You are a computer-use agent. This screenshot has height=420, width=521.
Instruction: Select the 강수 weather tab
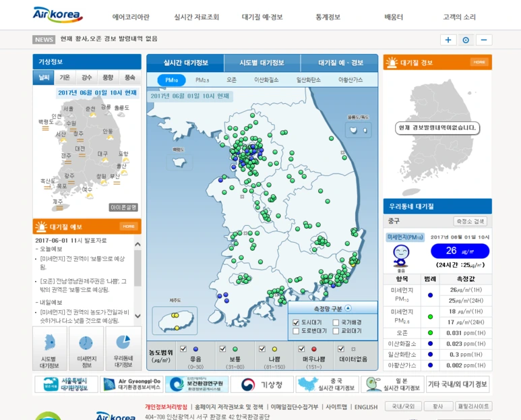(86, 78)
